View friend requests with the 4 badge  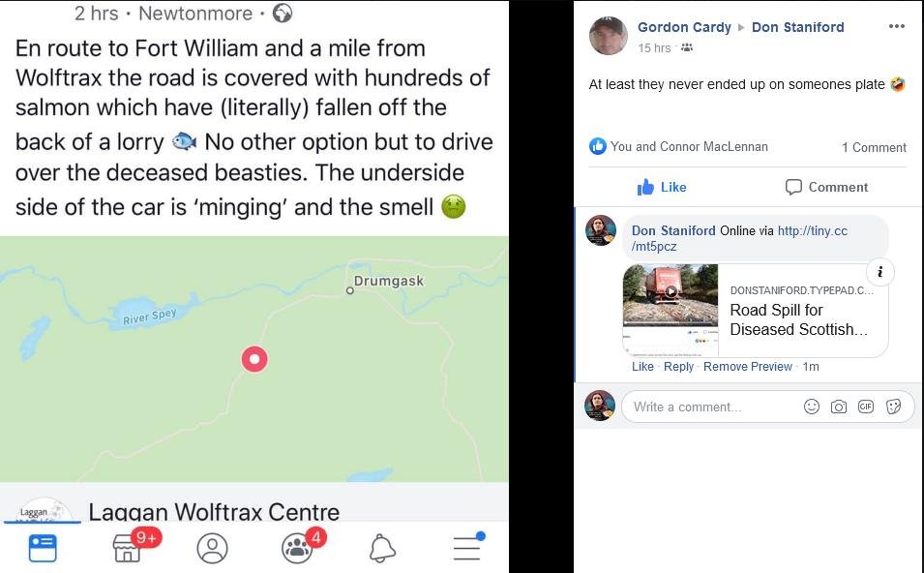point(297,548)
